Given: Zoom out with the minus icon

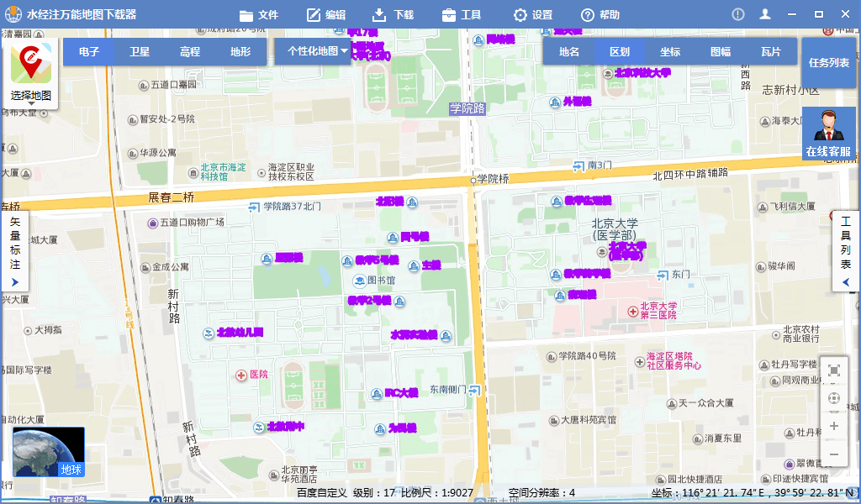Looking at the screenshot, I should click(x=833, y=454).
